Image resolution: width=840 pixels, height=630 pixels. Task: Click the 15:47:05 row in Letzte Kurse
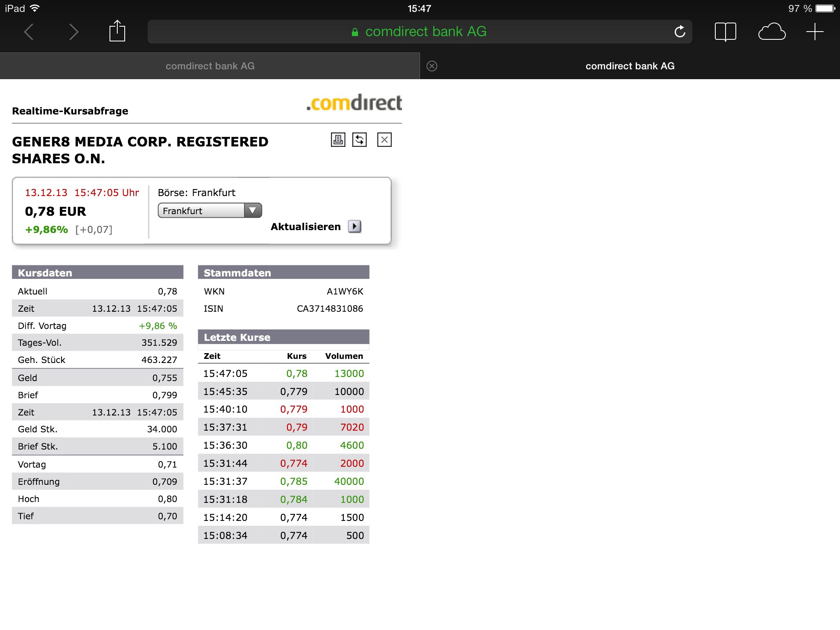[283, 374]
